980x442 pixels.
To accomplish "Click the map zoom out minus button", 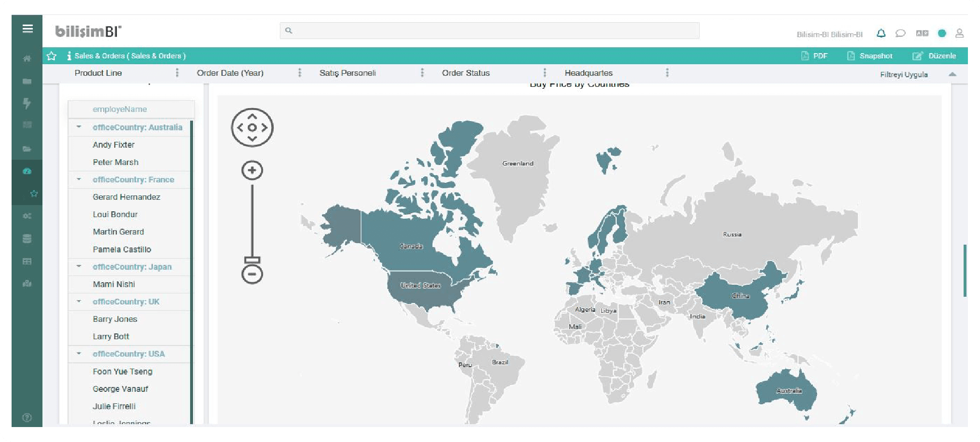I will [252, 275].
